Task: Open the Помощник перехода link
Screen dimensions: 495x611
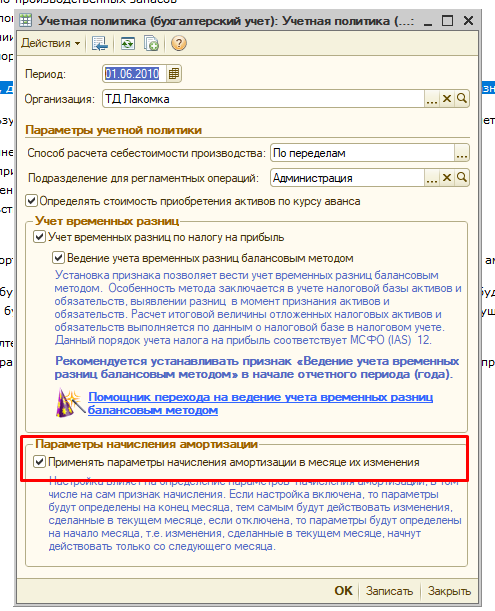Action: coord(260,403)
